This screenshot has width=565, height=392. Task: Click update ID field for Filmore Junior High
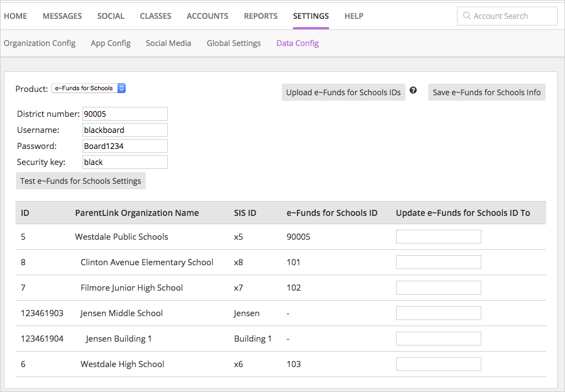point(439,287)
